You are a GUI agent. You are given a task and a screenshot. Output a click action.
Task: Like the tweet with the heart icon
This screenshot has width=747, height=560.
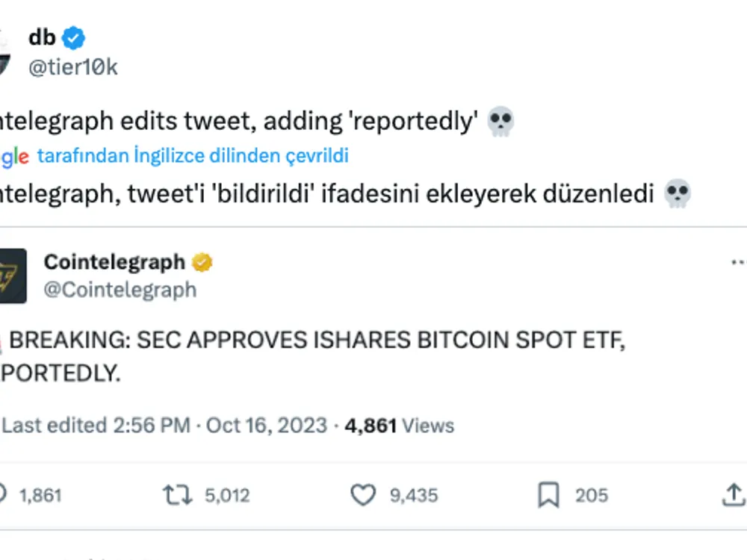[363, 494]
